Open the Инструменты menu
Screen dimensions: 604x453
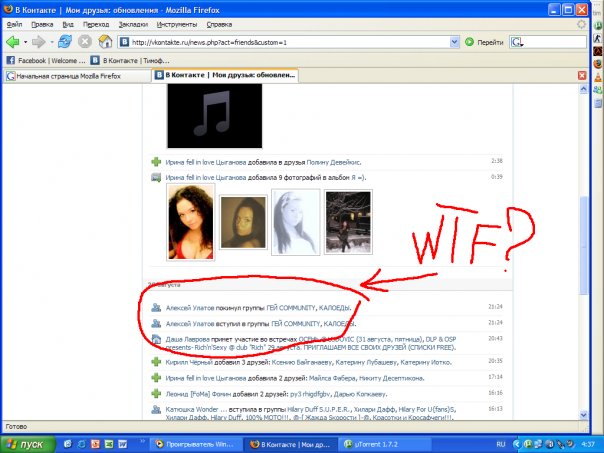pos(176,22)
